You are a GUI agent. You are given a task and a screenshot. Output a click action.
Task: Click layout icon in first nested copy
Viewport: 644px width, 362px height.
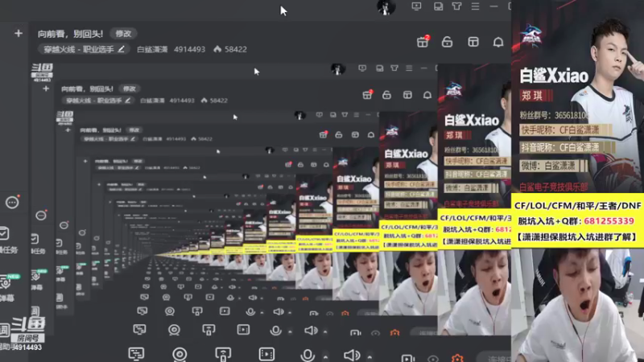407,95
